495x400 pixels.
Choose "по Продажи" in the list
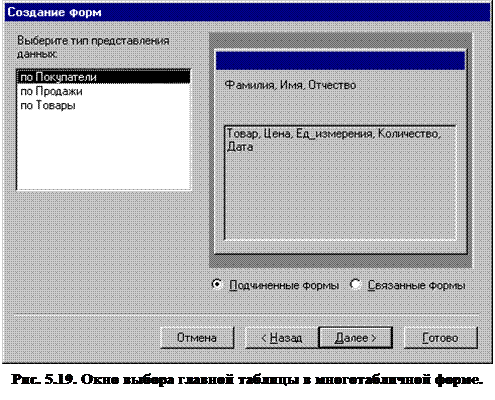103,91
